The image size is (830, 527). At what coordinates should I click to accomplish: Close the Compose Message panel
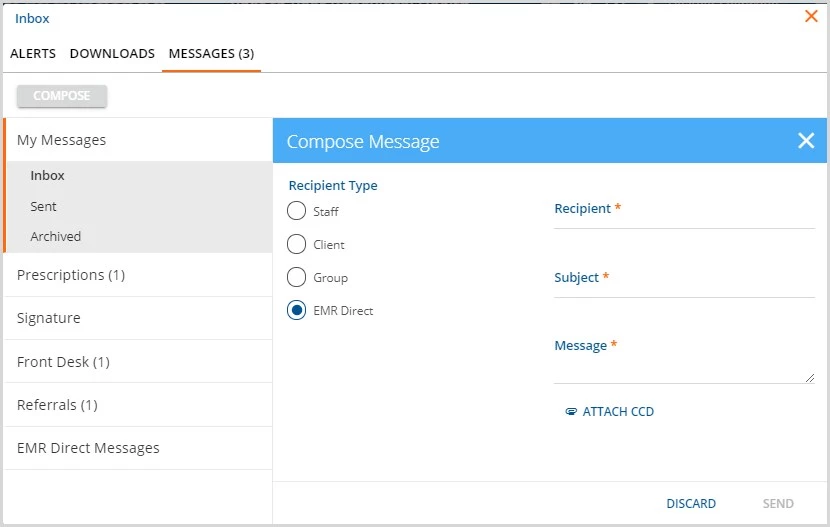806,140
